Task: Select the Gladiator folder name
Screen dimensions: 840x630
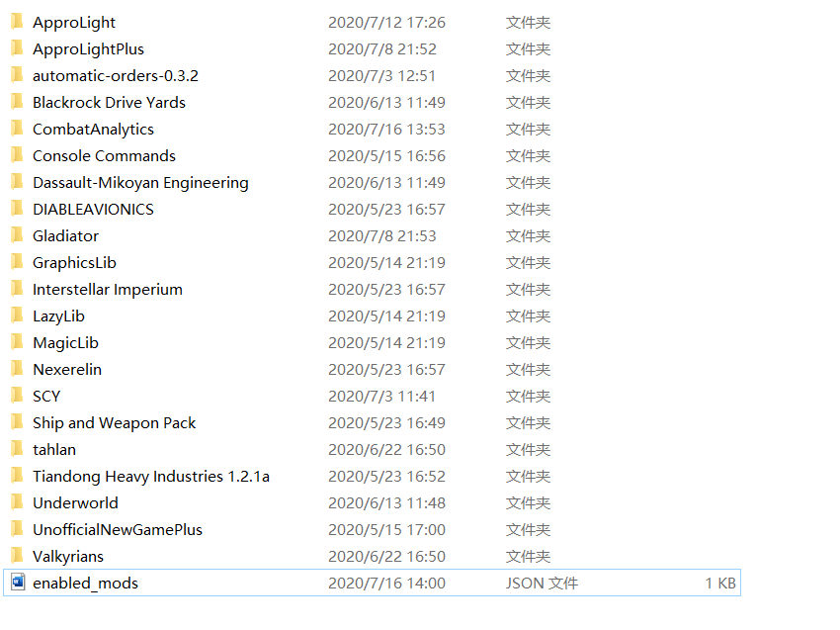Action: point(65,235)
